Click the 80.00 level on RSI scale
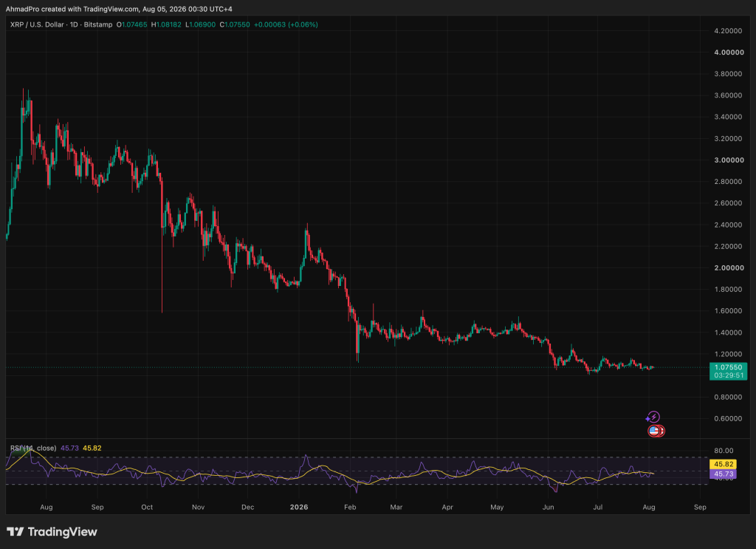The height and width of the screenshot is (549, 756). click(x=724, y=451)
